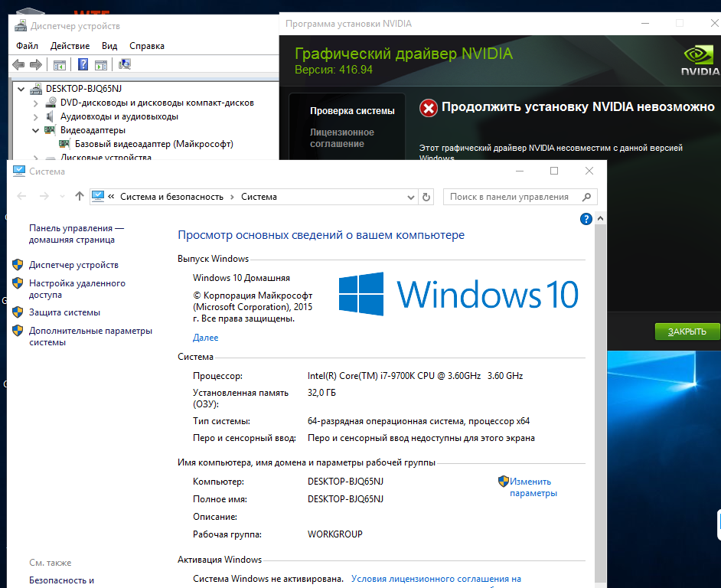Image resolution: width=721 pixels, height=588 pixels.
Task: Minimize the NVIDIA installer window
Action: (x=645, y=23)
